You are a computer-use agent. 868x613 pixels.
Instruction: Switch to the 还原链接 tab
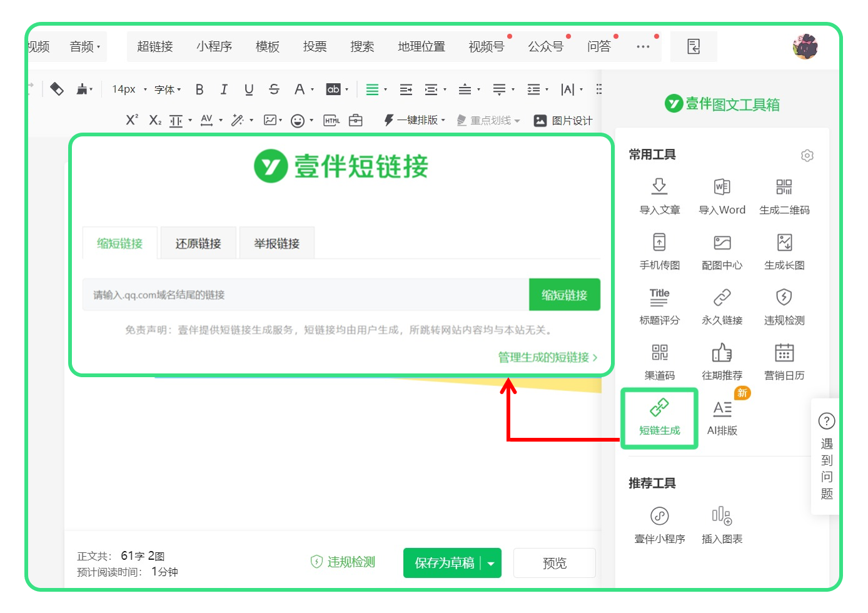pyautogui.click(x=198, y=243)
